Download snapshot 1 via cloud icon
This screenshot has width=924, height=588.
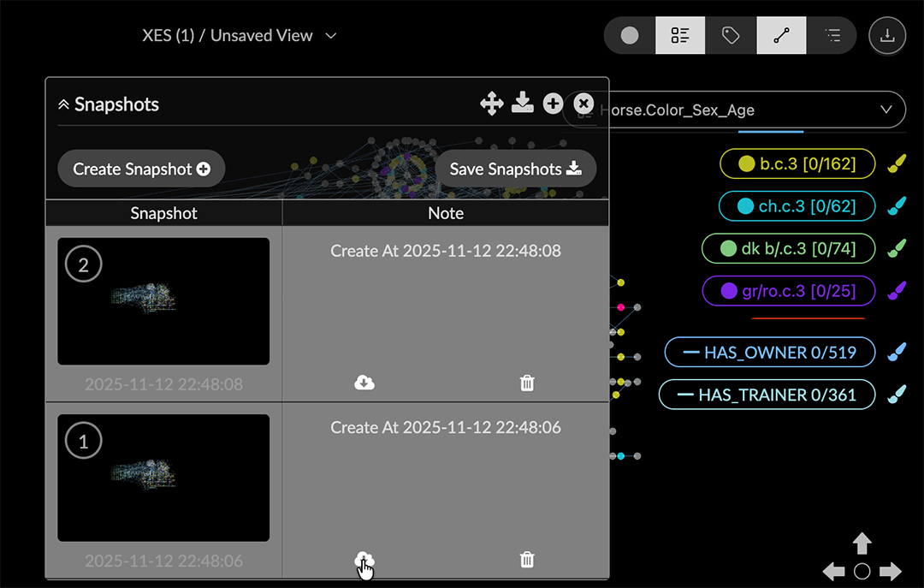(364, 560)
